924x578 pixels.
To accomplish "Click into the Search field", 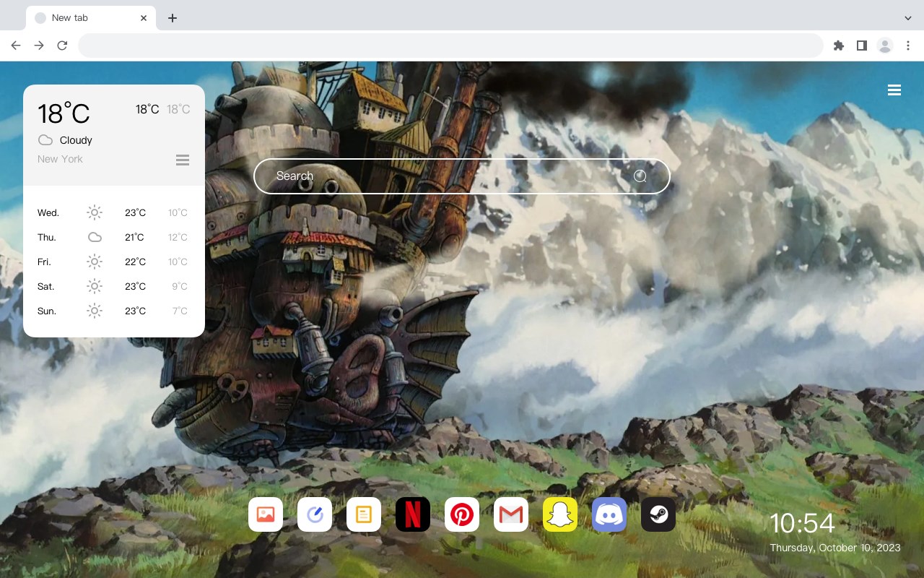I will coord(462,176).
